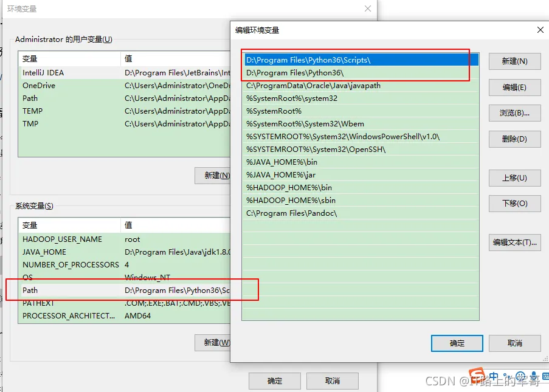549x392 pixels.
Task: Select the PATHEXT system variable row
Action: [124, 303]
